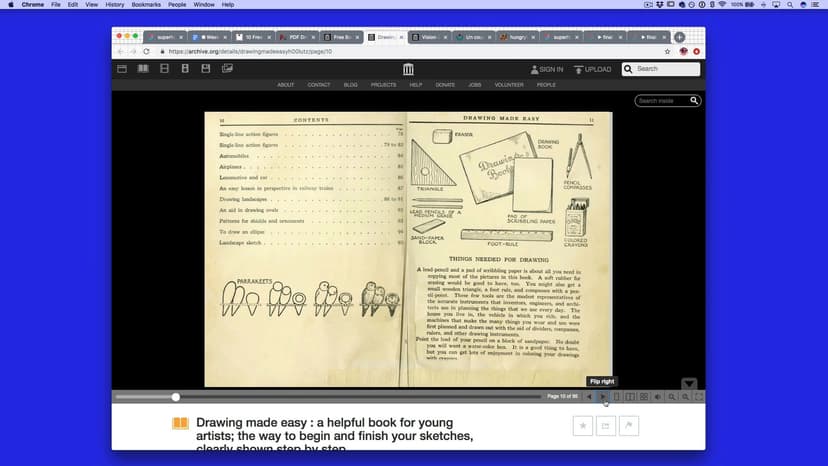Open the Internet Archive texts (books) icon

143,69
